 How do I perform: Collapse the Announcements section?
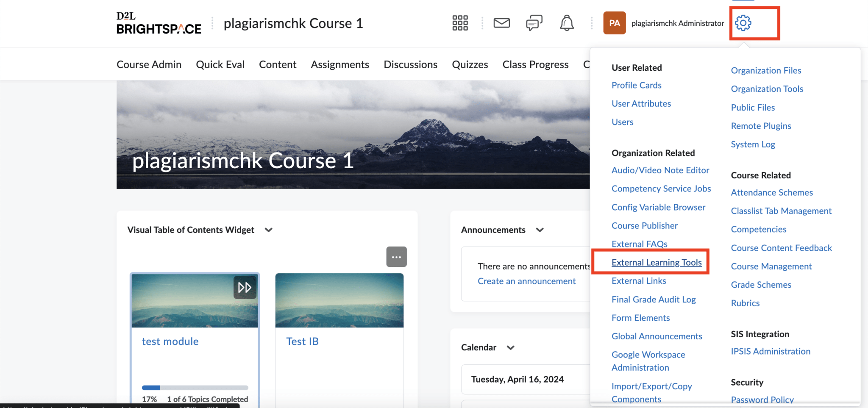tap(540, 230)
